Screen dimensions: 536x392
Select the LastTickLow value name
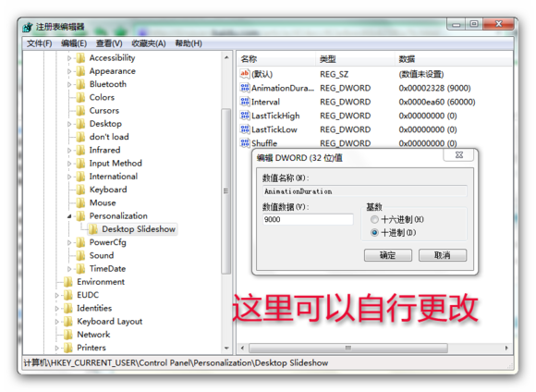[x=274, y=129]
